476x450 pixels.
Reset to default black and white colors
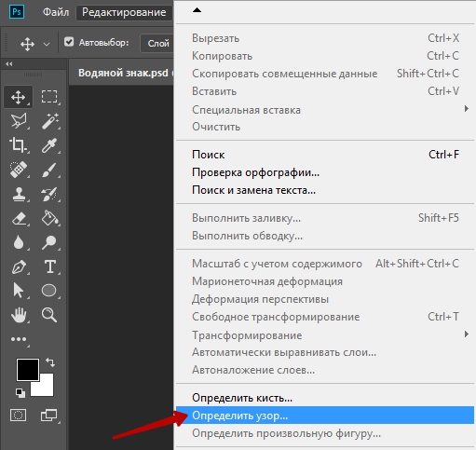pos(20,393)
